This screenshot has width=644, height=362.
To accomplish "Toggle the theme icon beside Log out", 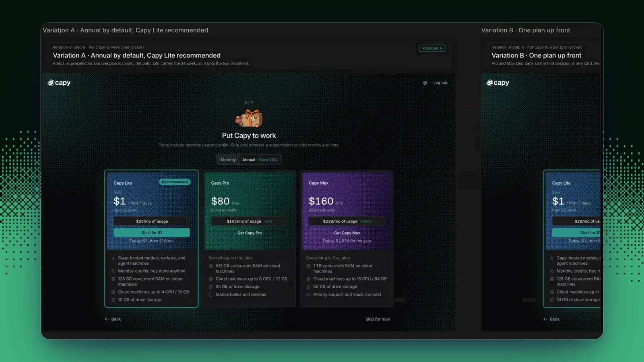I will pos(425,83).
